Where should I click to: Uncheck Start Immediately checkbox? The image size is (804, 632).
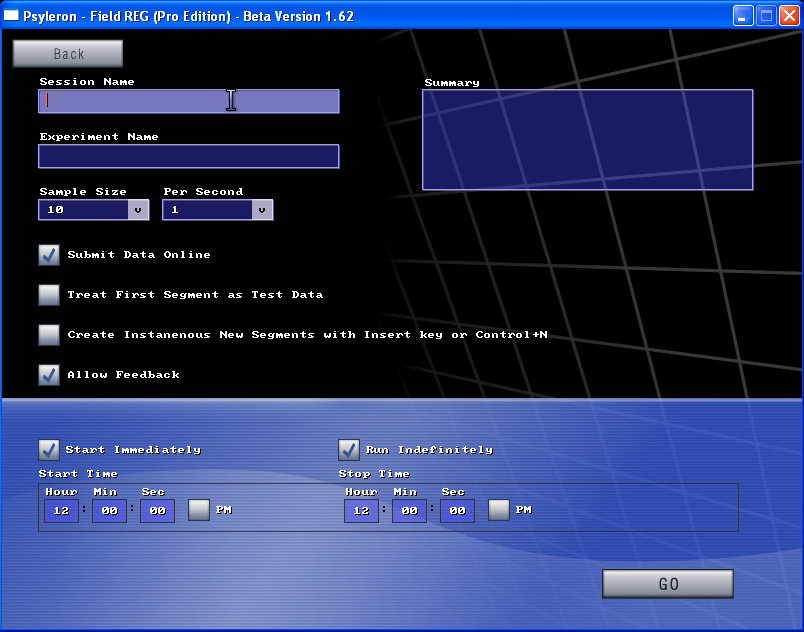click(49, 450)
